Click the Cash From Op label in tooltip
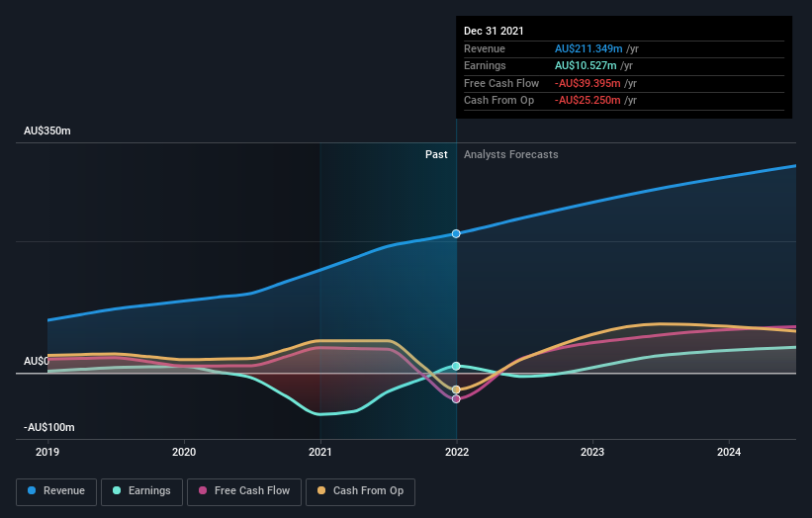Image resolution: width=812 pixels, height=518 pixels. tap(498, 101)
